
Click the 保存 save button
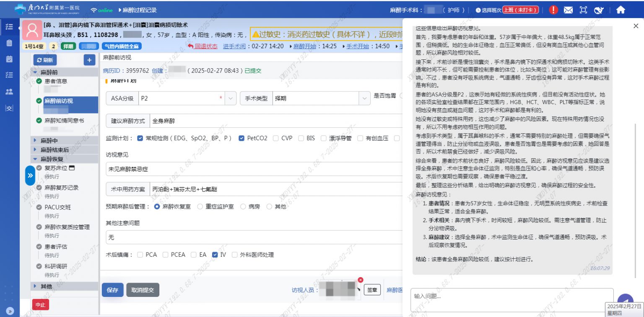113,290
